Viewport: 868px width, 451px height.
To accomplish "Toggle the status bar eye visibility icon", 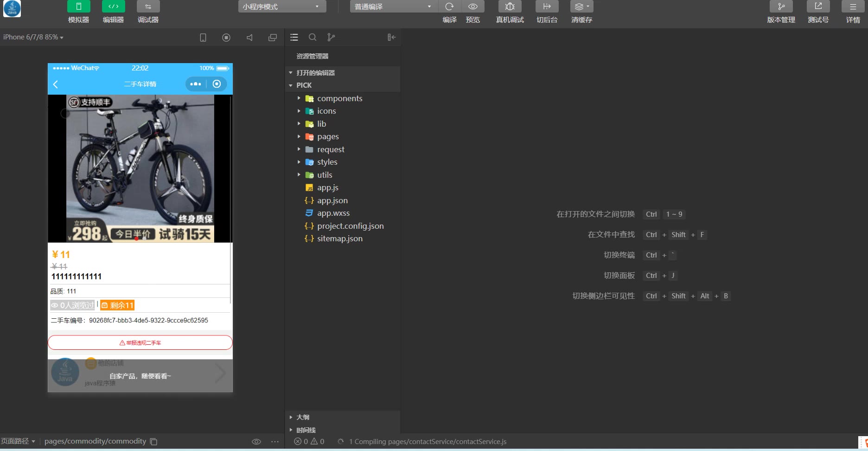I will 256,442.
